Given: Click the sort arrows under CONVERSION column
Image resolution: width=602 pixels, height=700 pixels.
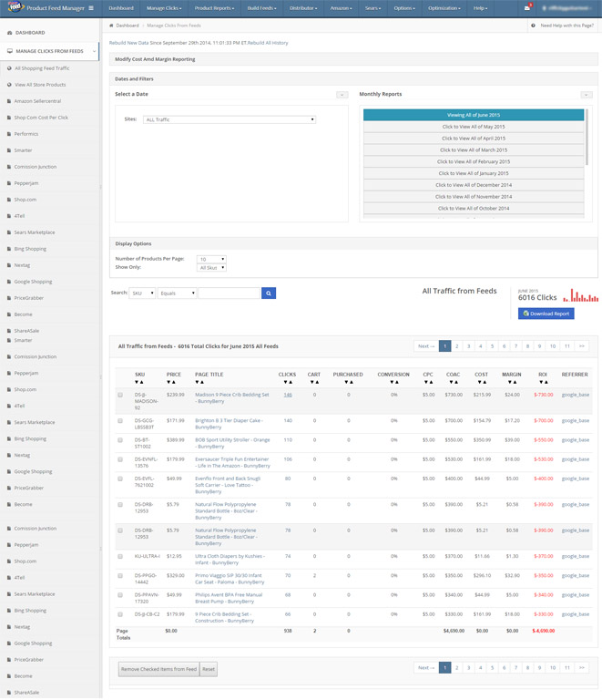Looking at the screenshot, I should click(394, 382).
